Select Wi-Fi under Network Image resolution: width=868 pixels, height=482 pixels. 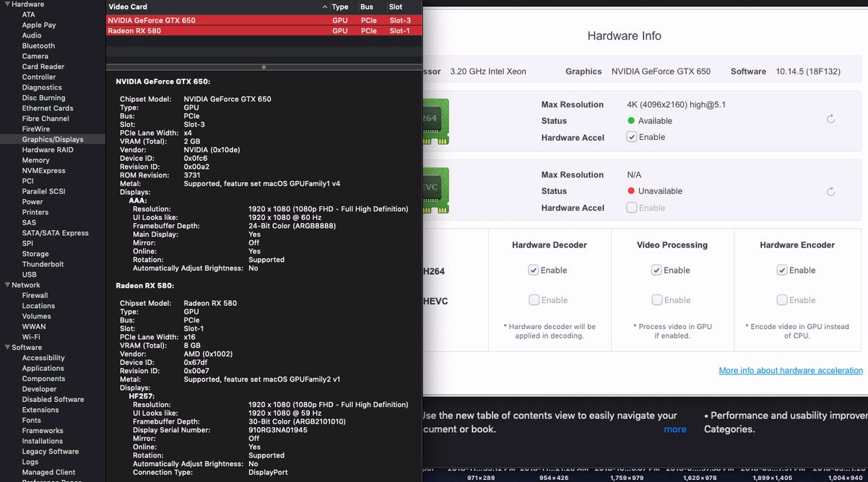coord(31,337)
